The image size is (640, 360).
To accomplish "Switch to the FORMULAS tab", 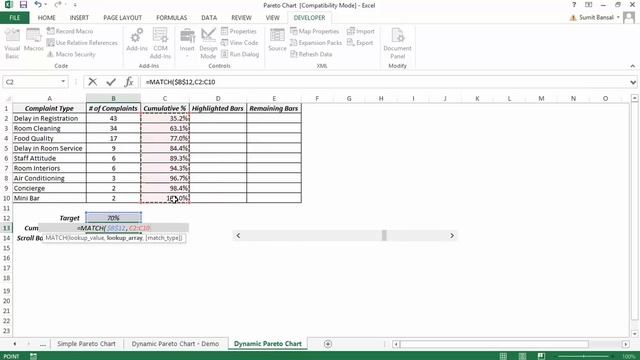I will (171, 18).
